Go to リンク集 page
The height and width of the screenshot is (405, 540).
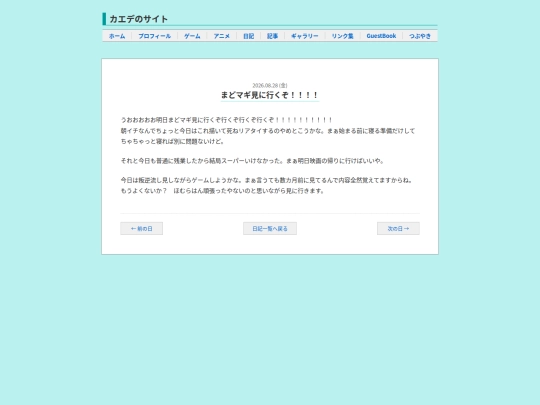tap(343, 36)
